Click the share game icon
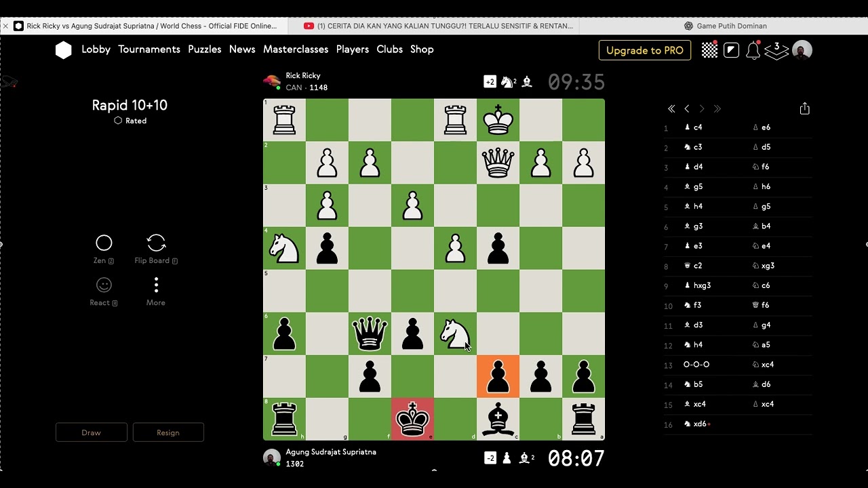Screen dimensions: 868x488 pos(804,108)
